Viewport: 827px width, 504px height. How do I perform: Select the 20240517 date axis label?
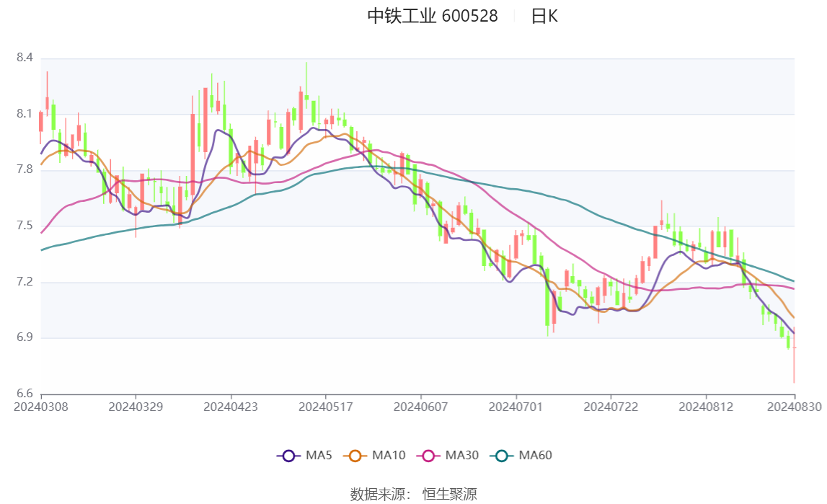pos(325,407)
